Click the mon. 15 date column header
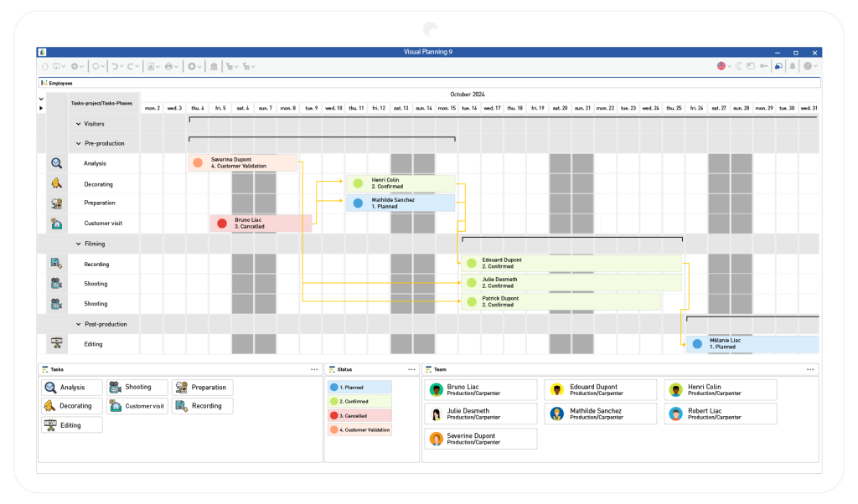The image size is (858, 504). (447, 108)
